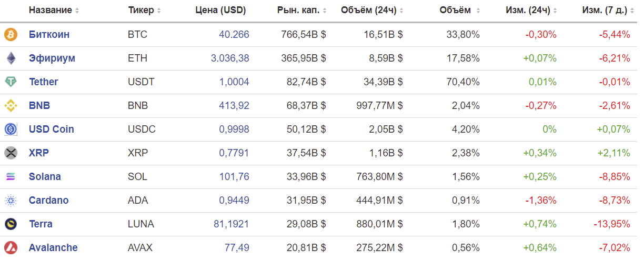Click the green Tether logo icon

pos(11,82)
